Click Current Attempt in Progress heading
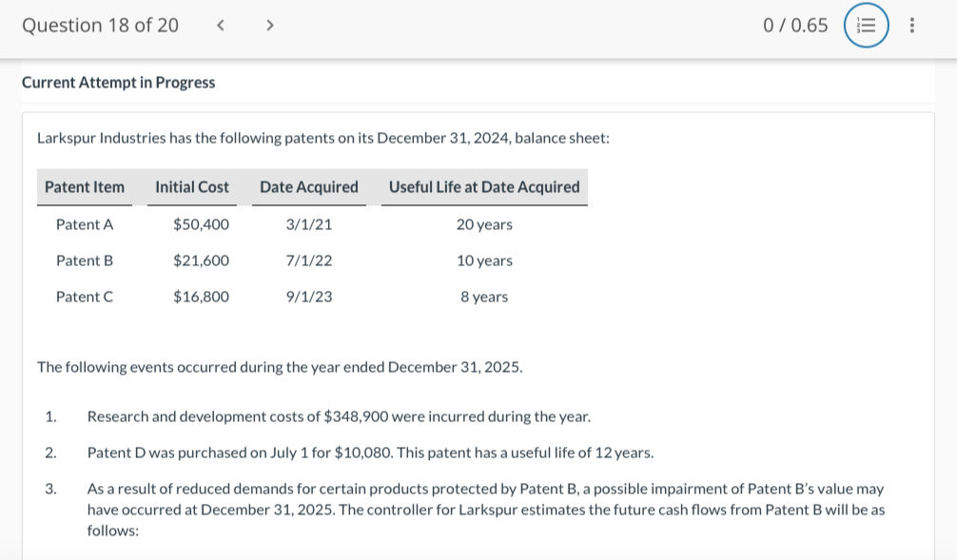Screen dimensions: 957x560 coord(118,83)
